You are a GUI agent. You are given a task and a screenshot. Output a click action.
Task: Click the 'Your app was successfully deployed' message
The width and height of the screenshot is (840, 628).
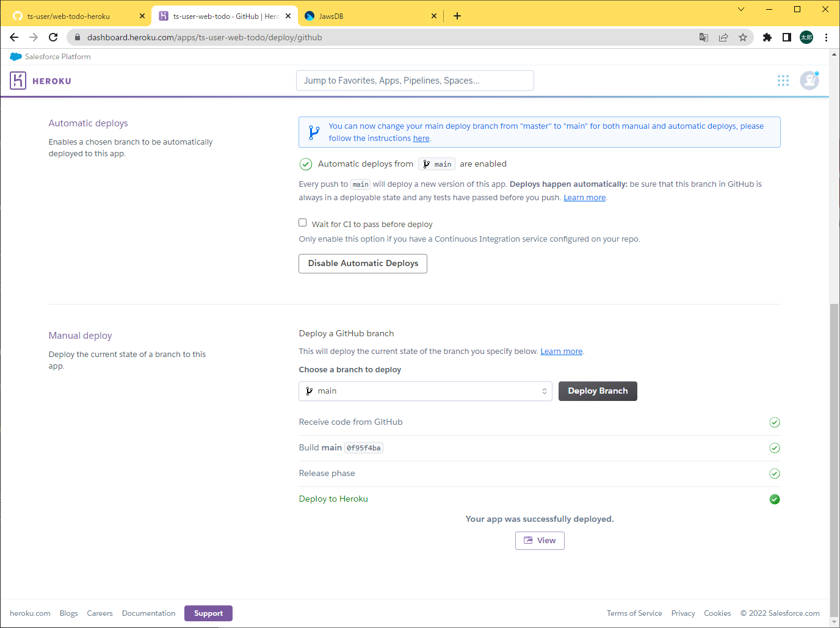pyautogui.click(x=540, y=519)
